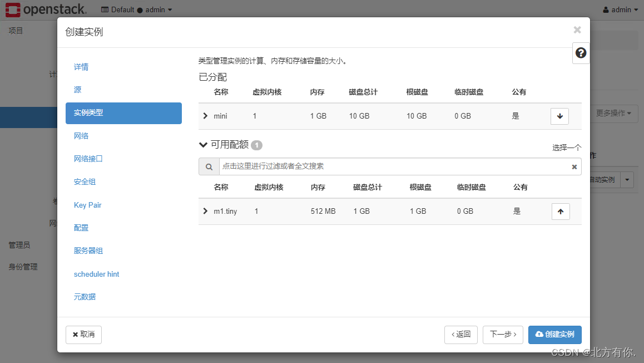This screenshot has width=644, height=363.
Task: Open the admin user menu at top right
Action: click(x=620, y=9)
